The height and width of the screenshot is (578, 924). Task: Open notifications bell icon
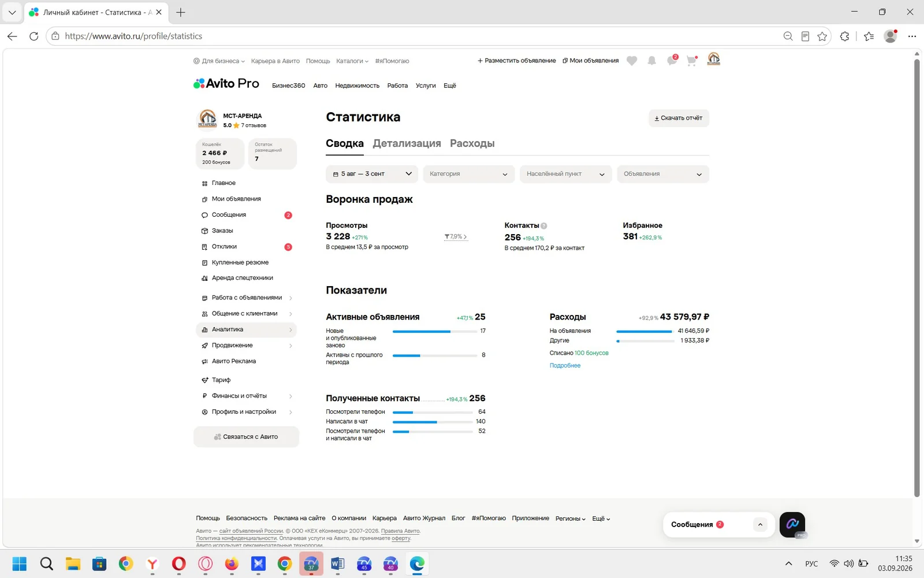pos(652,61)
